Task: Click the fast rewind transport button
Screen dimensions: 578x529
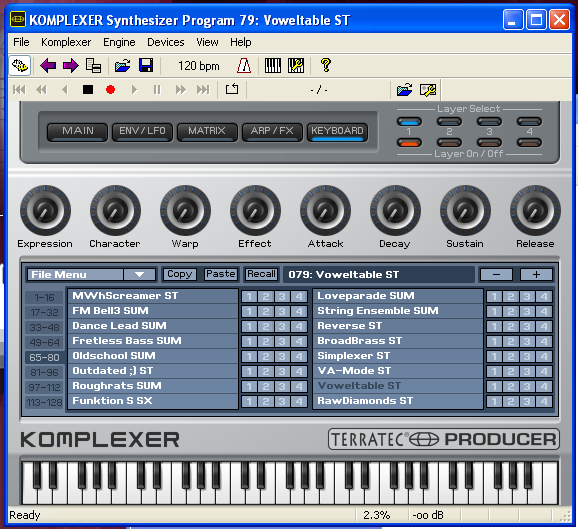Action: (x=41, y=90)
